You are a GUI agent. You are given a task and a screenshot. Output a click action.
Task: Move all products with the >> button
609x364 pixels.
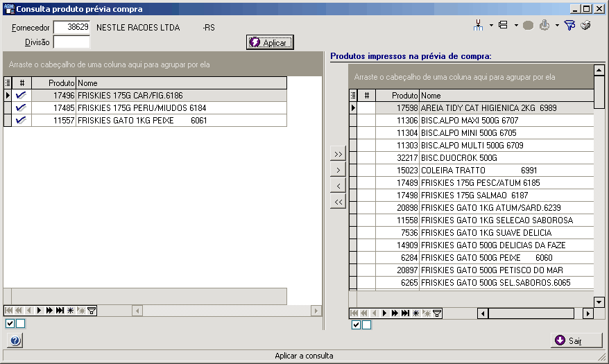(x=338, y=154)
